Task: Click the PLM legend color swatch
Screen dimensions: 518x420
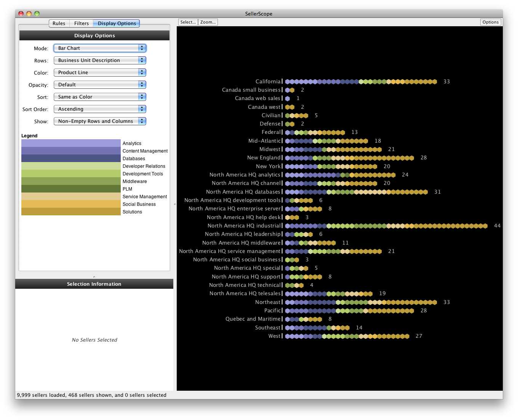Action: [x=71, y=189]
